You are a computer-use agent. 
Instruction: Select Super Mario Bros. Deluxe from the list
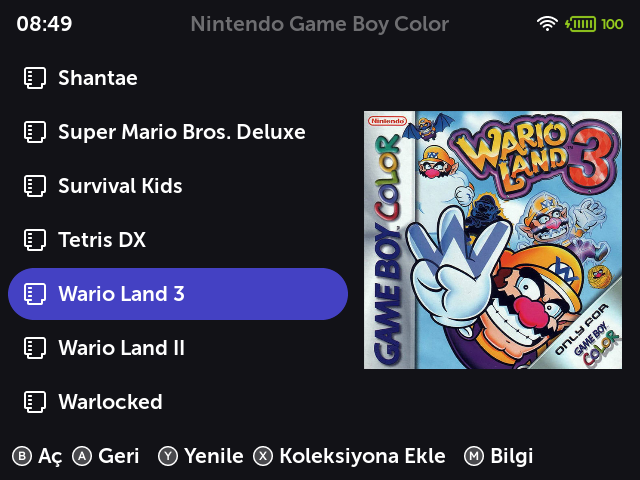click(178, 132)
